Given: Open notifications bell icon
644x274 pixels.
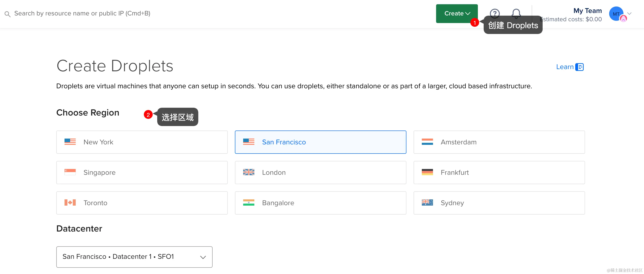Looking at the screenshot, I should coord(516,13).
